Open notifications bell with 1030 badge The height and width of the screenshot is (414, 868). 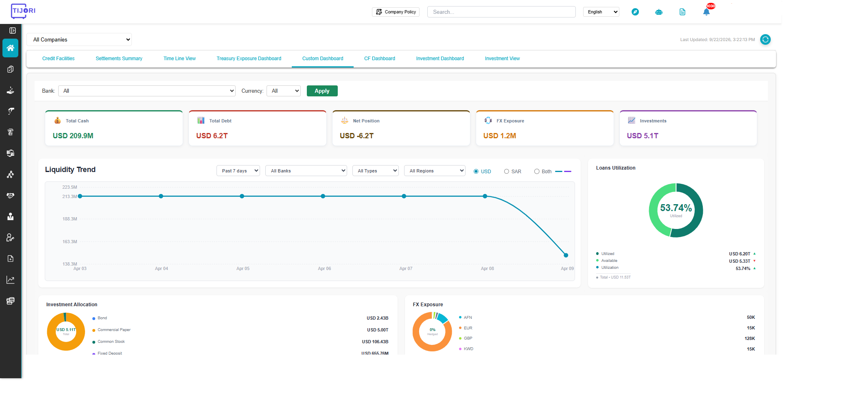tap(707, 11)
